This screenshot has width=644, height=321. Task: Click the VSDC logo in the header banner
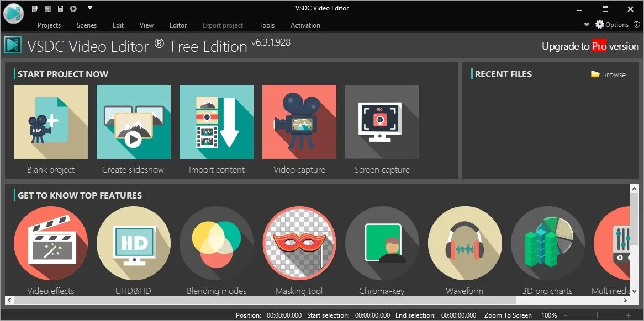pyautogui.click(x=13, y=45)
